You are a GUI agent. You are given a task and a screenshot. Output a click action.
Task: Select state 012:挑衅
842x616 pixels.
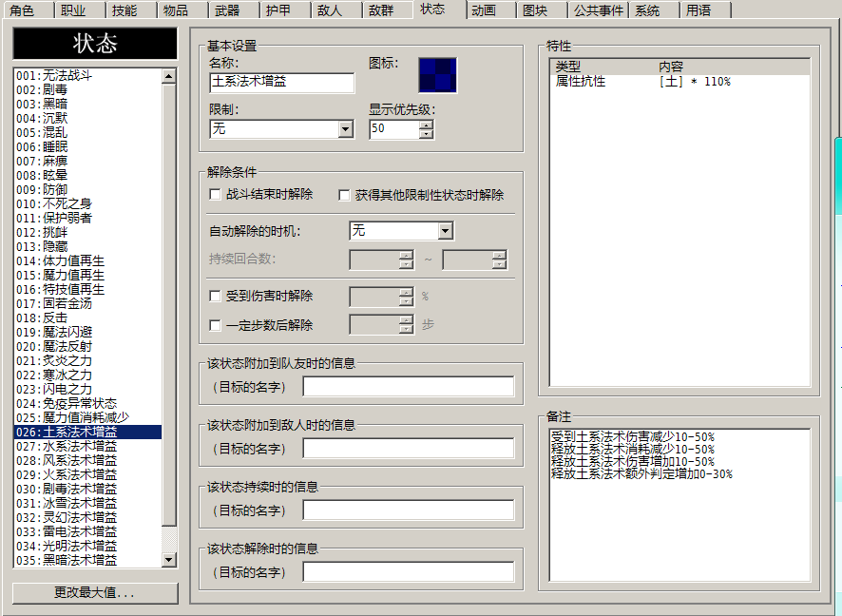[x=88, y=233]
